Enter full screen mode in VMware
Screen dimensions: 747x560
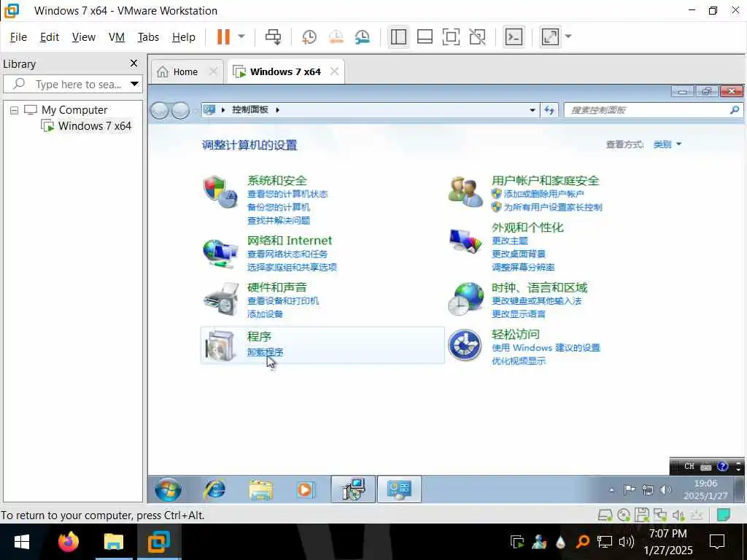pyautogui.click(x=451, y=36)
